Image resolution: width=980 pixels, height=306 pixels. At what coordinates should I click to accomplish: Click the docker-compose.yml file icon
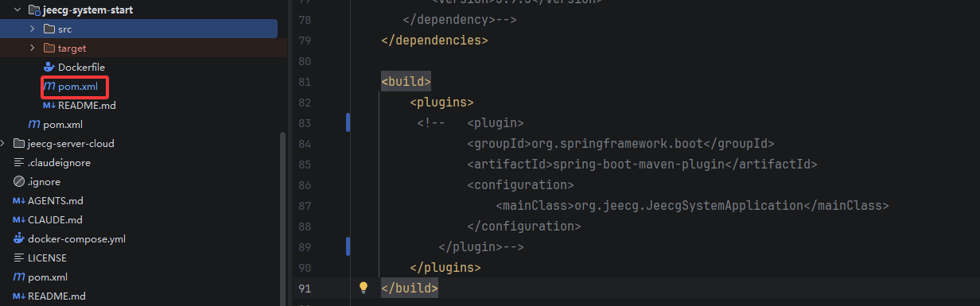pyautogui.click(x=19, y=238)
